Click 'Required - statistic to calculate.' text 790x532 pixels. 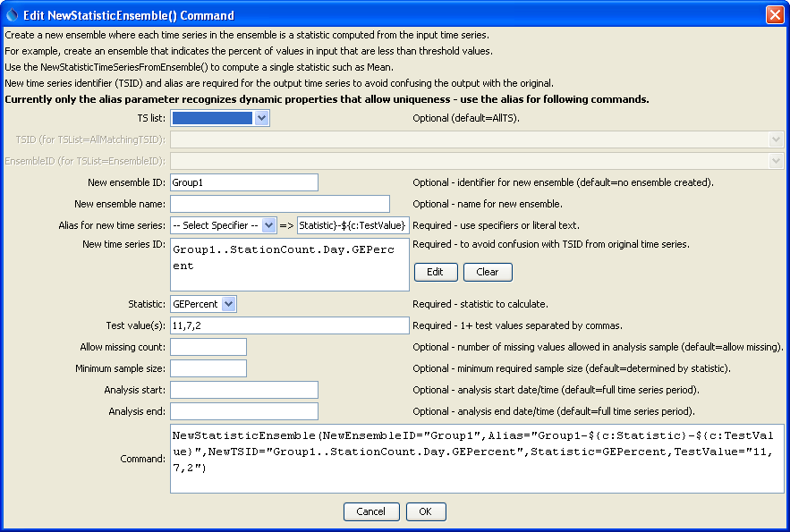point(480,304)
